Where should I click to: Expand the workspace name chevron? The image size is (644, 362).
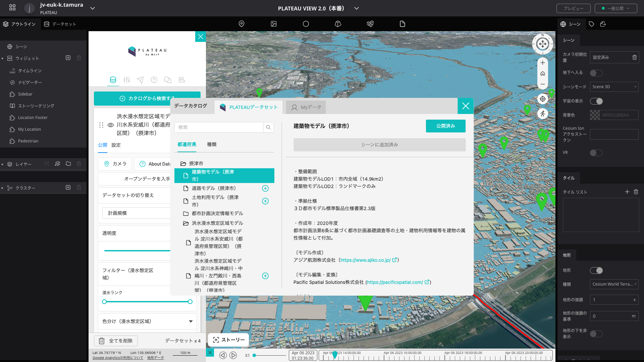93,8
